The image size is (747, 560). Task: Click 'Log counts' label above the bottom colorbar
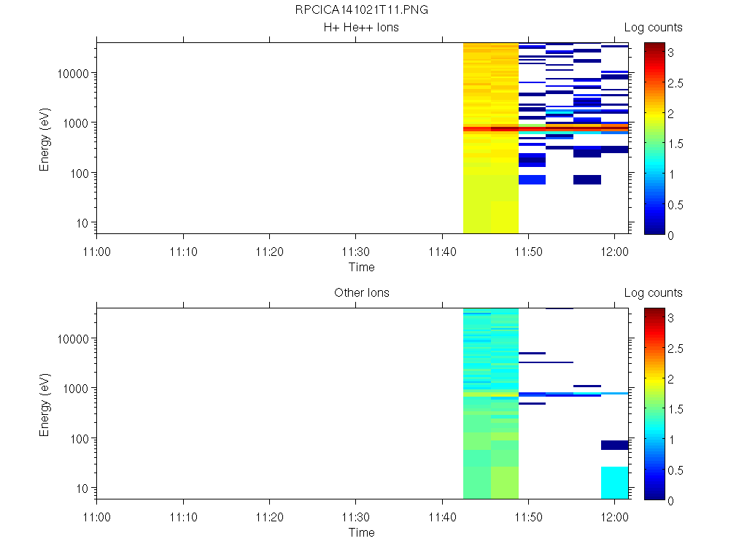[x=653, y=293]
